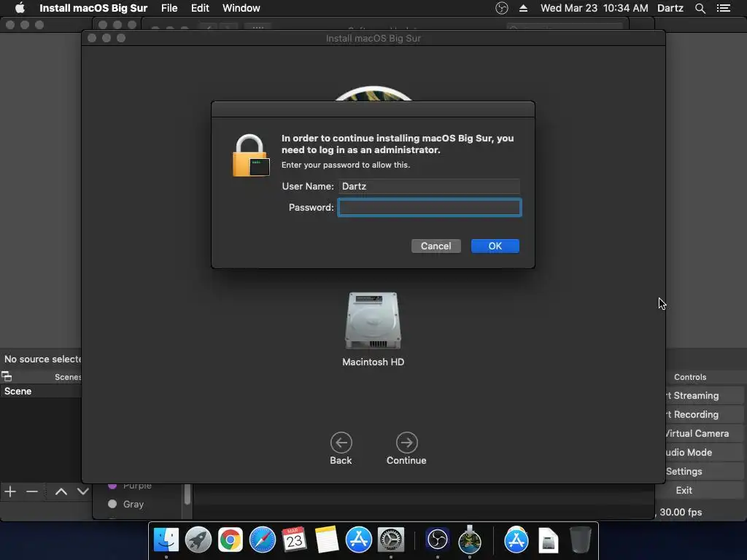The image size is (747, 560).
Task: Launch Safari from the Dock
Action: [263, 540]
